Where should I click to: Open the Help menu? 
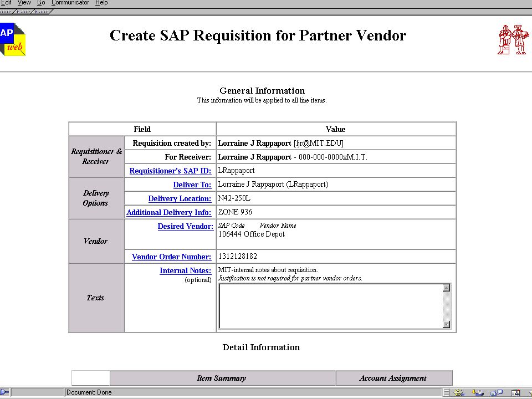click(101, 3)
